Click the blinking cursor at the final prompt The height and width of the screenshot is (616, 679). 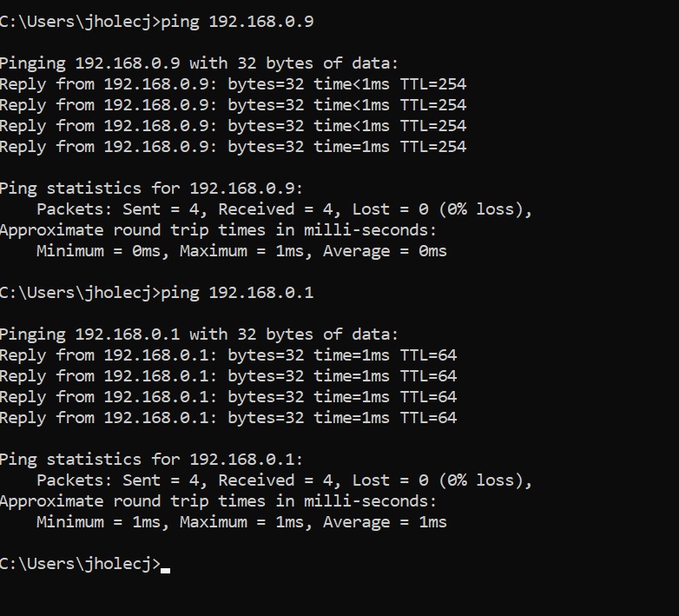166,566
